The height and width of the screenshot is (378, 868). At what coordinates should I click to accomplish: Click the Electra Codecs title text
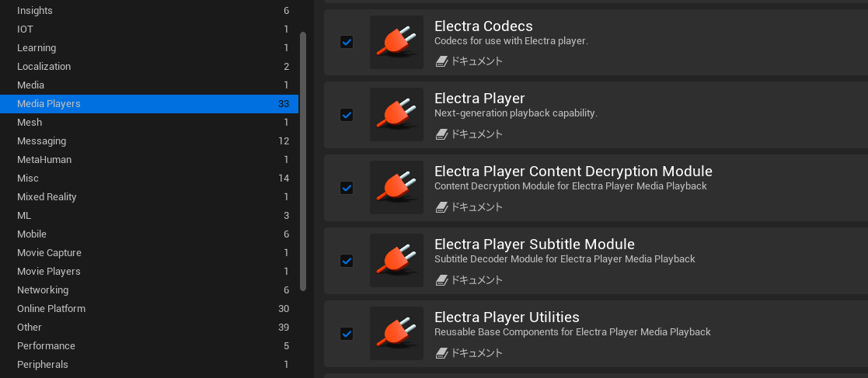coord(483,26)
